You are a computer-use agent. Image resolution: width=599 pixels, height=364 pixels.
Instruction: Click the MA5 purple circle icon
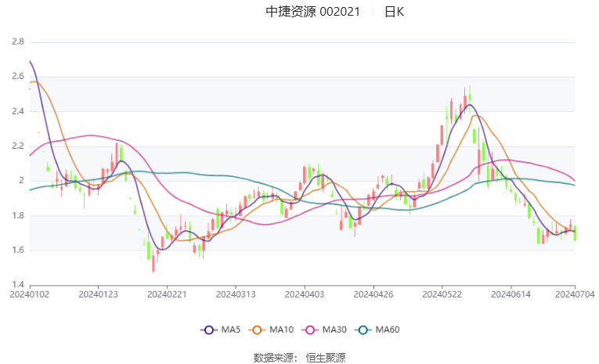[208, 330]
